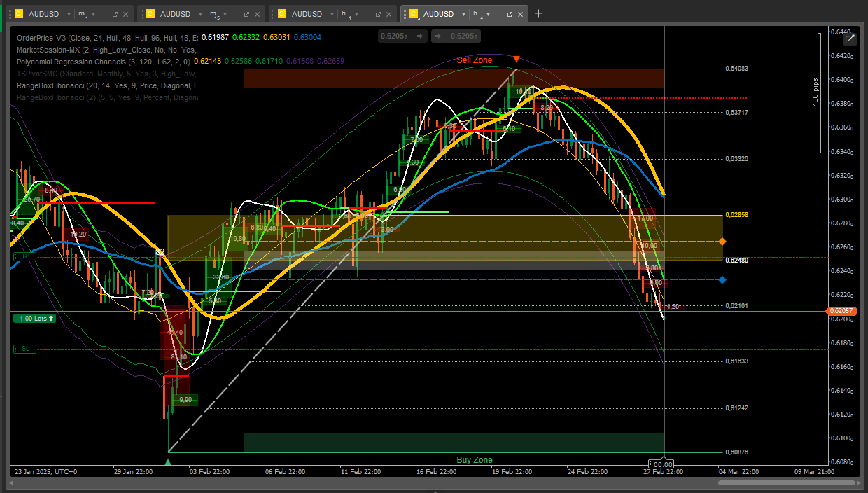Click the TP take-profit line label

tap(25, 256)
